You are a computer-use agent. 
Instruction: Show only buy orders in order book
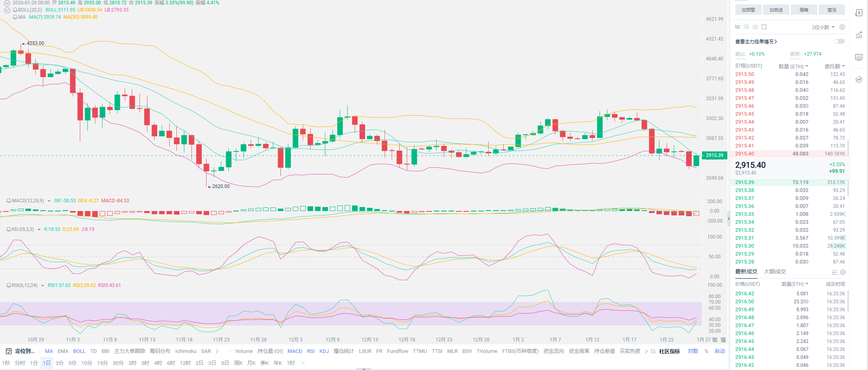[x=746, y=27]
